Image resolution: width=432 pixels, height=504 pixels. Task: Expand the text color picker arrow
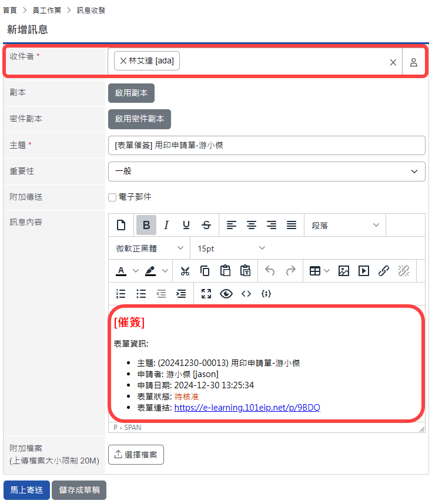[136, 271]
